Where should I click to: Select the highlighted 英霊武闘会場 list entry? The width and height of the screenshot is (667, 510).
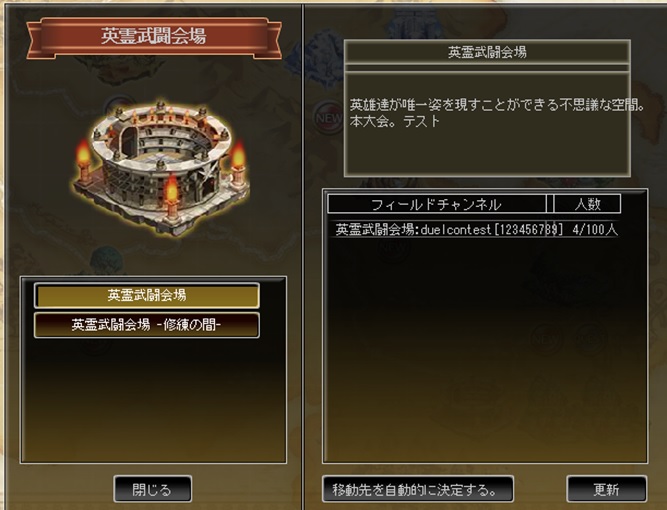point(147,295)
